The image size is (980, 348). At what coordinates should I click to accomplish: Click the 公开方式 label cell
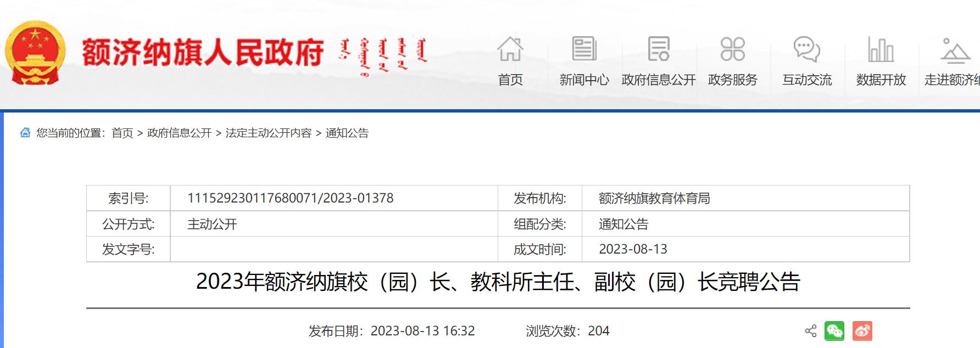click(129, 224)
